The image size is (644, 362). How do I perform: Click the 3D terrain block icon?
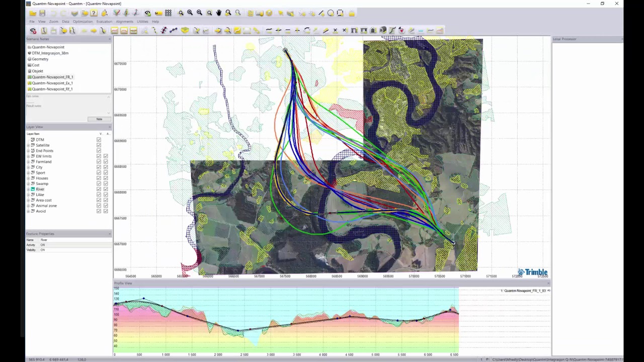point(185,31)
